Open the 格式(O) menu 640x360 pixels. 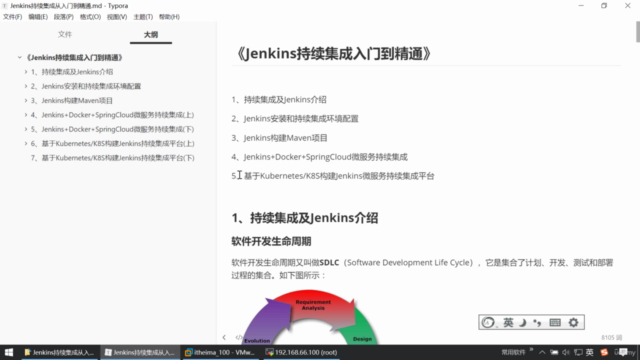(90, 17)
